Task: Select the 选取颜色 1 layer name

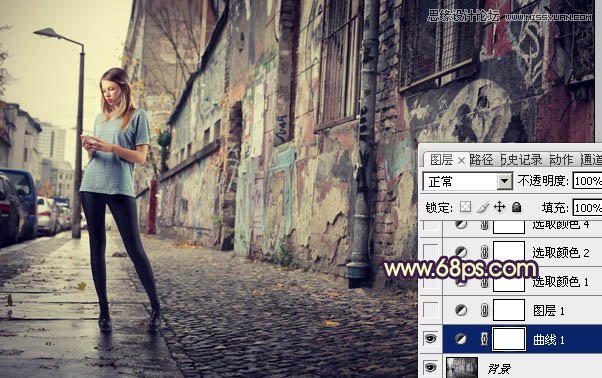Action: tap(561, 282)
